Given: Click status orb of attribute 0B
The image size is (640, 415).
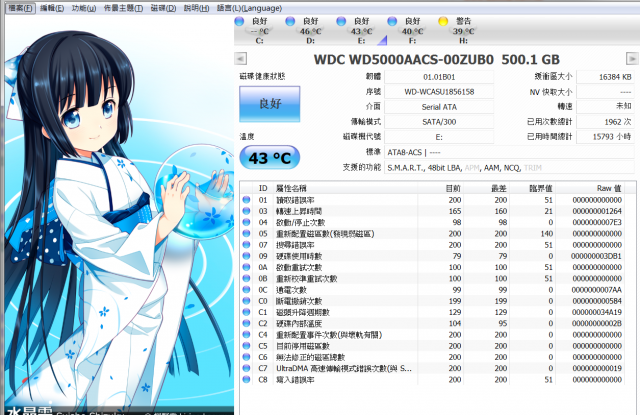Looking at the screenshot, I should point(246,278).
